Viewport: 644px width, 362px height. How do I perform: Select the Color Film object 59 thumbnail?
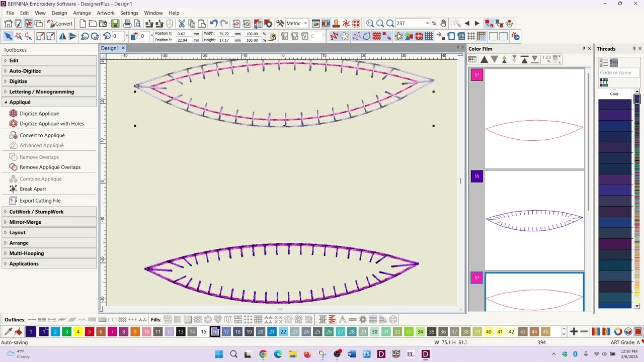534,220
